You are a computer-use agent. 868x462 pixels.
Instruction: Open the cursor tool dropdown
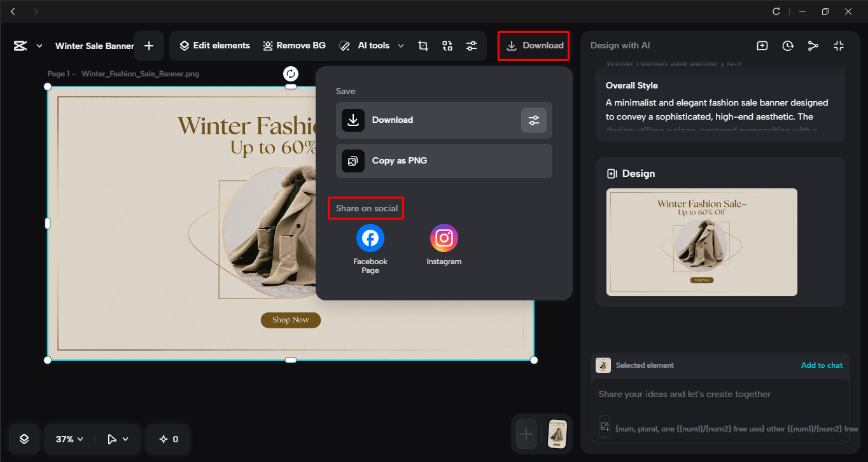click(x=116, y=438)
